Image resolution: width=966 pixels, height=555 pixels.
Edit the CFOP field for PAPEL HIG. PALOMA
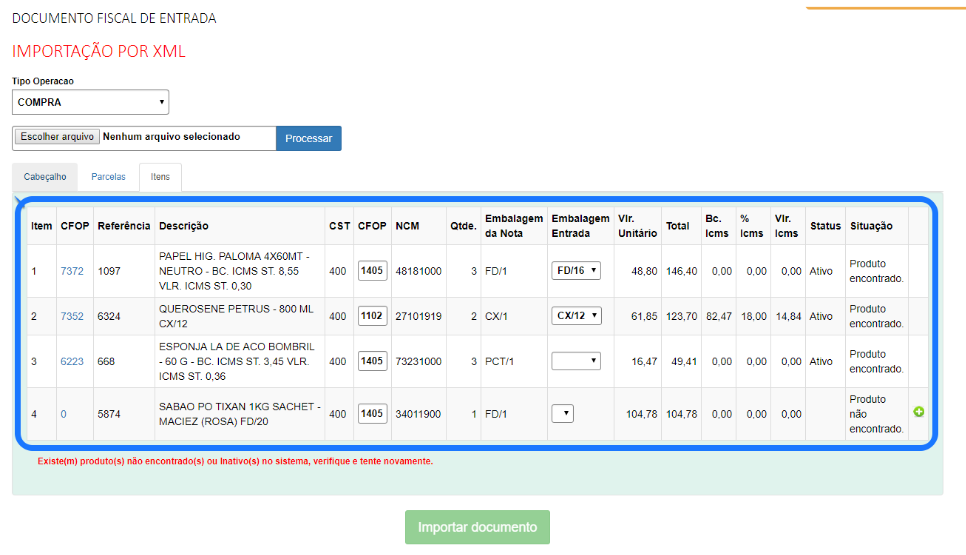pyautogui.click(x=372, y=271)
